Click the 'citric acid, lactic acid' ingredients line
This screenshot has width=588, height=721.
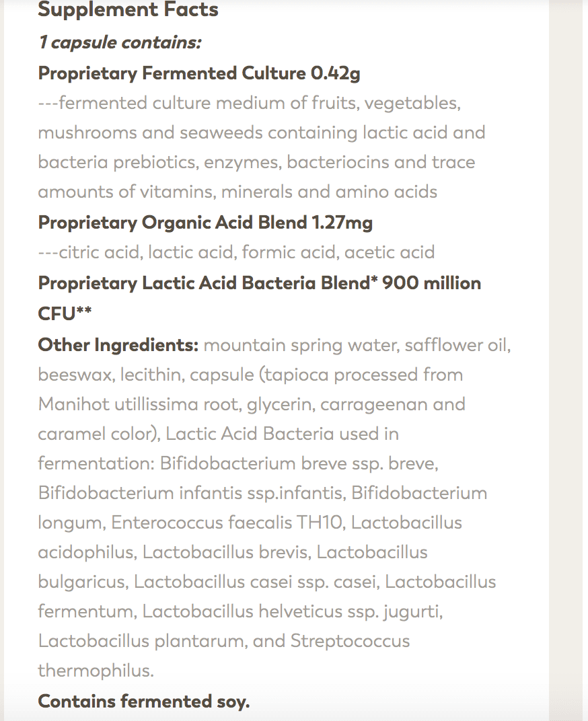coord(236,252)
